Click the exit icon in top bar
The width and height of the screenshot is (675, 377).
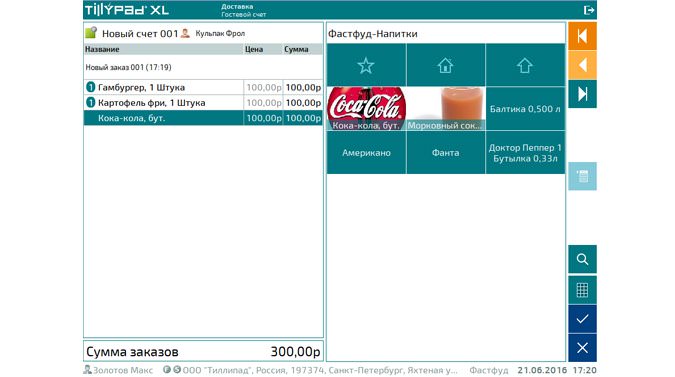[588, 10]
